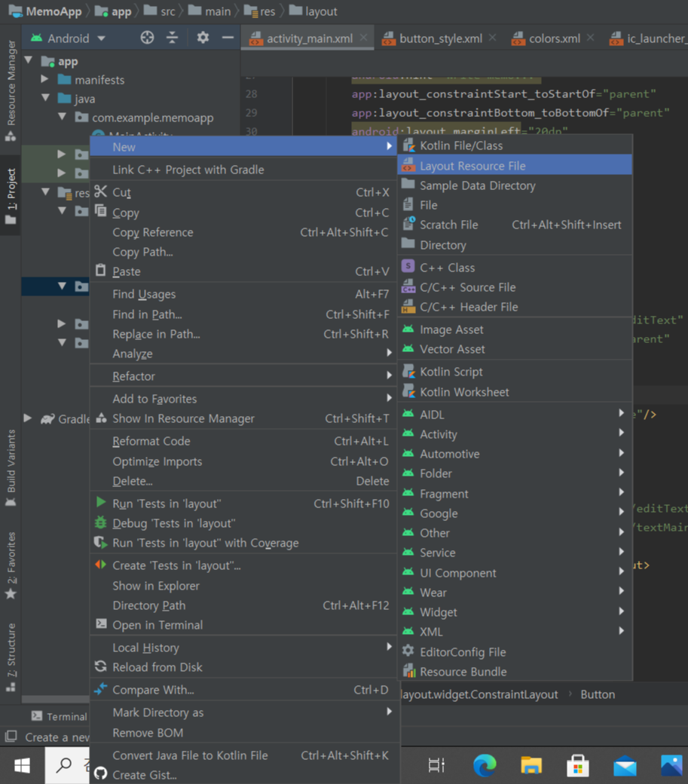Open Favorites side panel
This screenshot has height=784, width=688.
pos(11,565)
